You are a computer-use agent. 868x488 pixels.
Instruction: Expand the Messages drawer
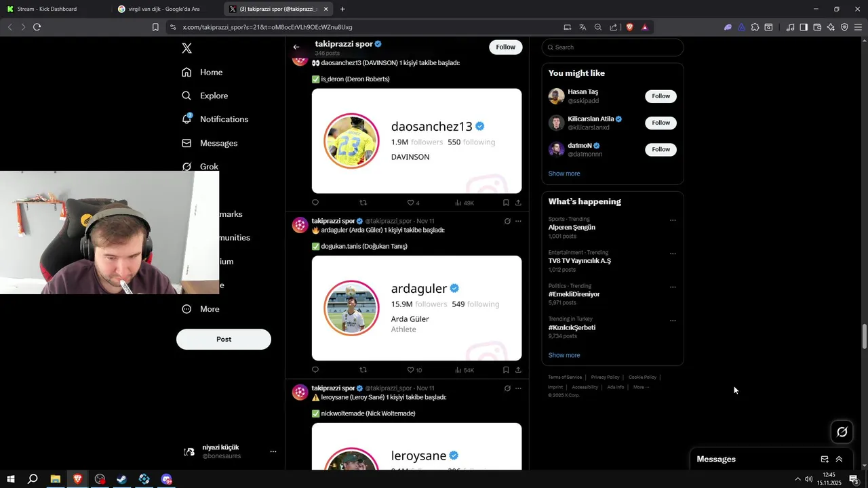(839, 459)
